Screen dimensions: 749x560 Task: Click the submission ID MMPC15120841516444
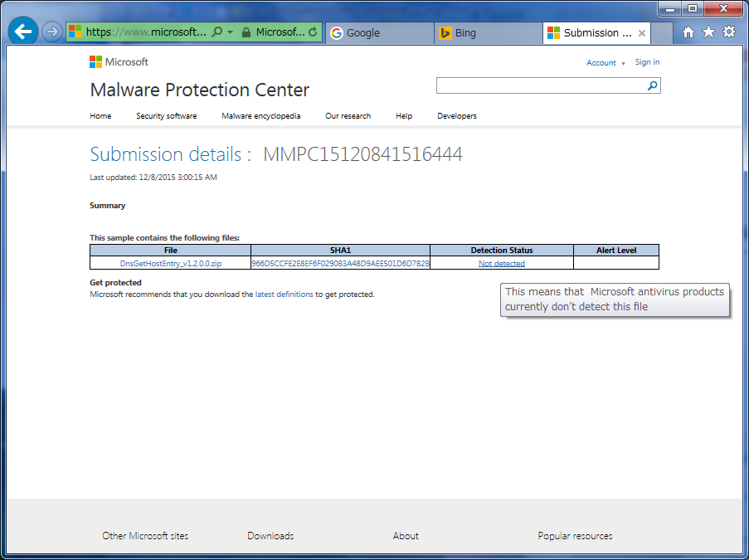(x=362, y=154)
